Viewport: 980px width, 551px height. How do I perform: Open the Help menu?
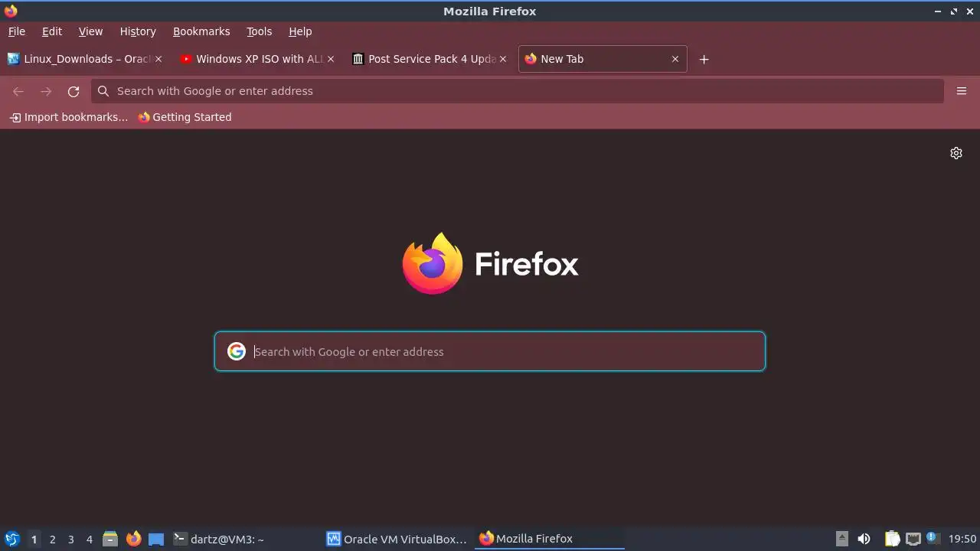300,31
